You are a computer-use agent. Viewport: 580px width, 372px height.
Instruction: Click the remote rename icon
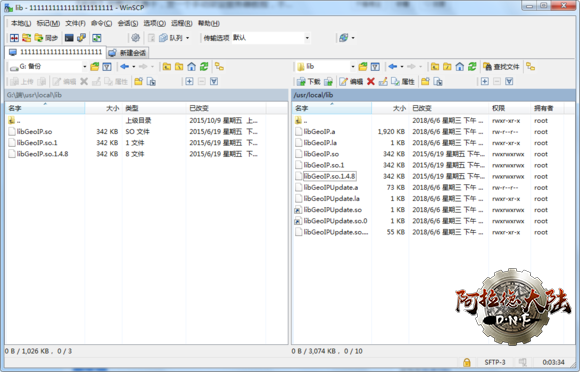click(383, 82)
